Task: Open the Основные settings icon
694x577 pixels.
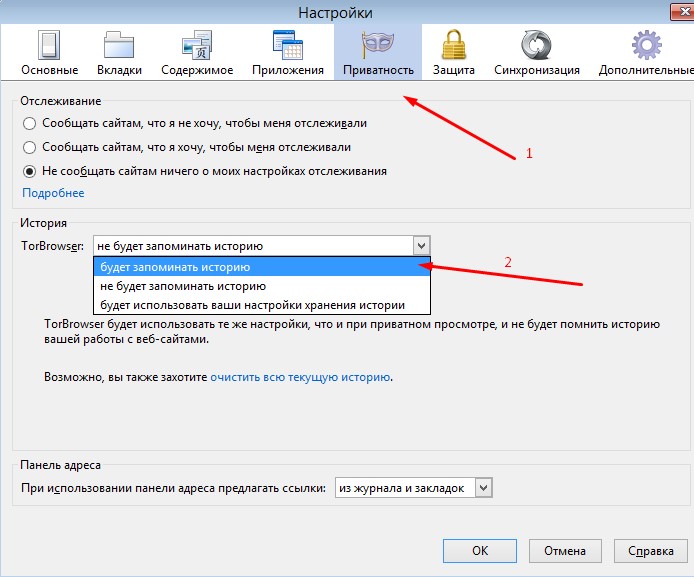Action: pos(50,47)
